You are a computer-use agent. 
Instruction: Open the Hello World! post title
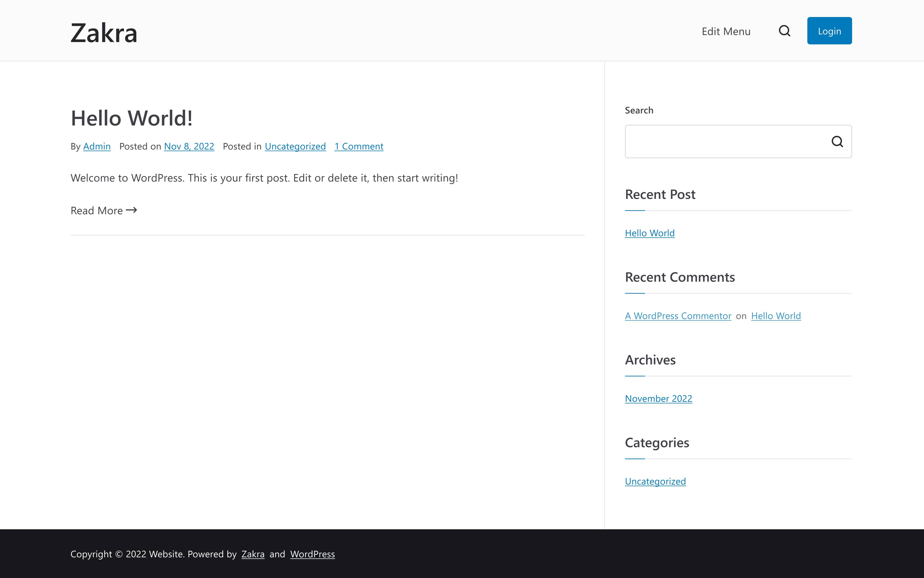[132, 118]
